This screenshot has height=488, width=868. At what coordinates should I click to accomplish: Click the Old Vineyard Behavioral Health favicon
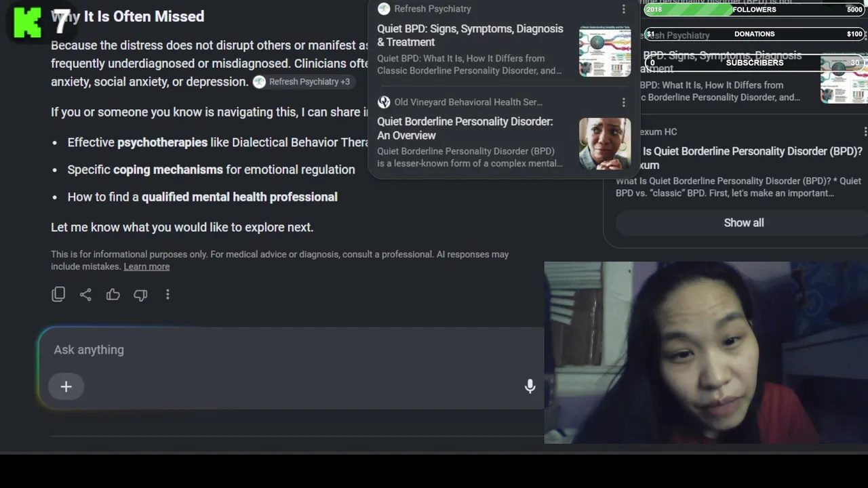pyautogui.click(x=384, y=102)
